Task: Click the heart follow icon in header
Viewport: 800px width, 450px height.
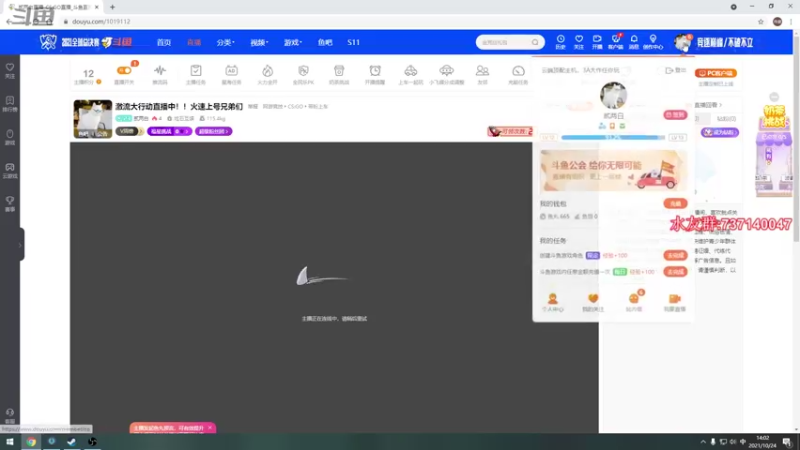Action: [579, 39]
